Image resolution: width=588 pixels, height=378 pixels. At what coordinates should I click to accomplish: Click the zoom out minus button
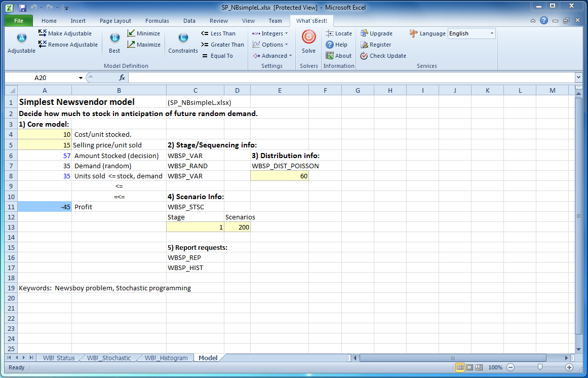click(511, 367)
